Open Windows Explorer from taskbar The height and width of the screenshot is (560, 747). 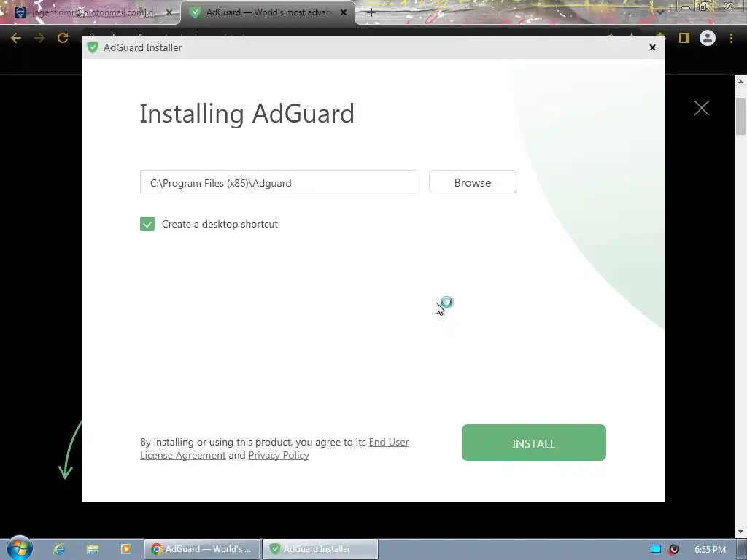[x=93, y=549]
